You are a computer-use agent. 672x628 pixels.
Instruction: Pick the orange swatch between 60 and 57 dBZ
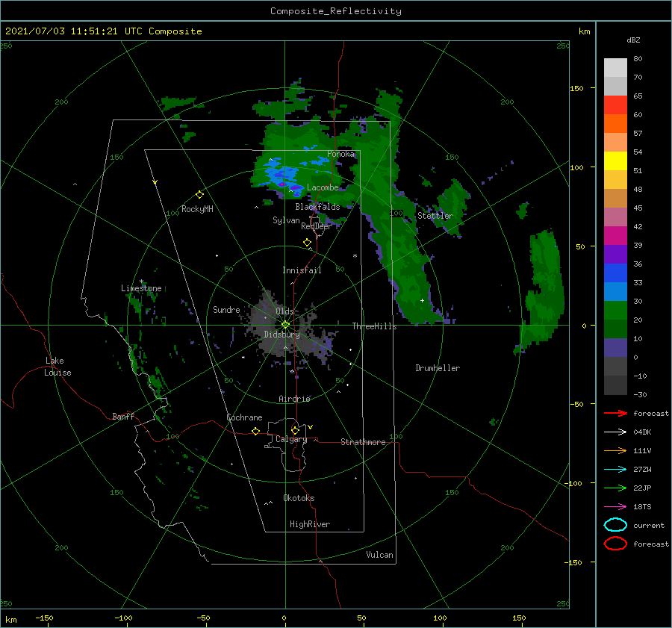pyautogui.click(x=615, y=123)
